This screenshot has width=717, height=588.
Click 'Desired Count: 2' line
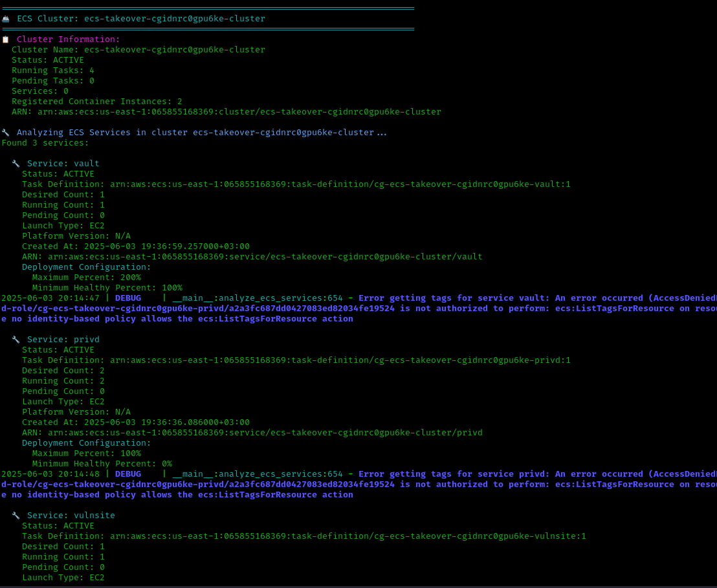(x=63, y=371)
